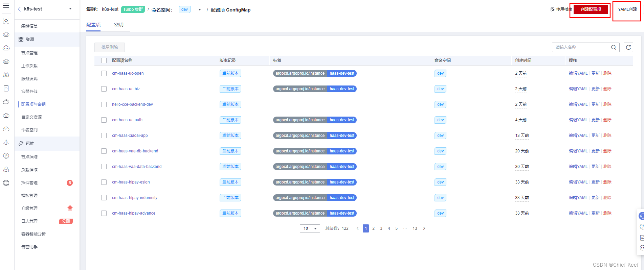
Task: Open the page size dropdown showing 10
Action: click(x=310, y=228)
